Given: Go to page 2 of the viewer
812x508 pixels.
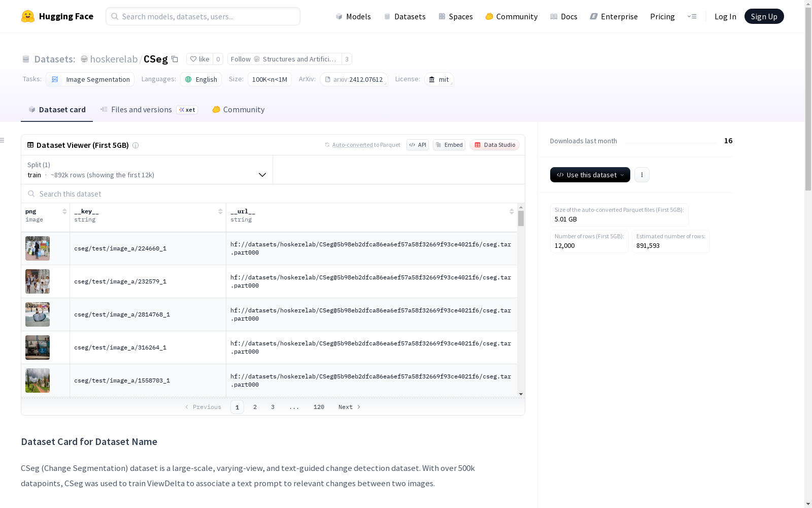Looking at the screenshot, I should (255, 407).
